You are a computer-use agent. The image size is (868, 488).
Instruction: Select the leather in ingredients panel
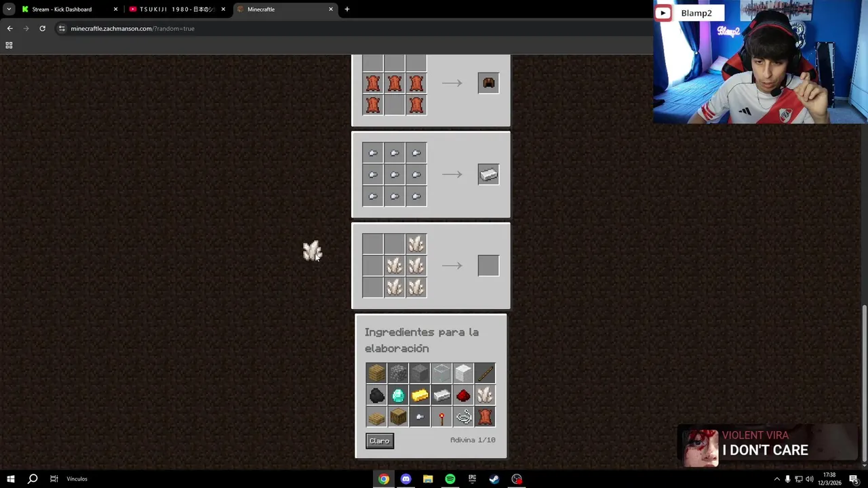[485, 416]
